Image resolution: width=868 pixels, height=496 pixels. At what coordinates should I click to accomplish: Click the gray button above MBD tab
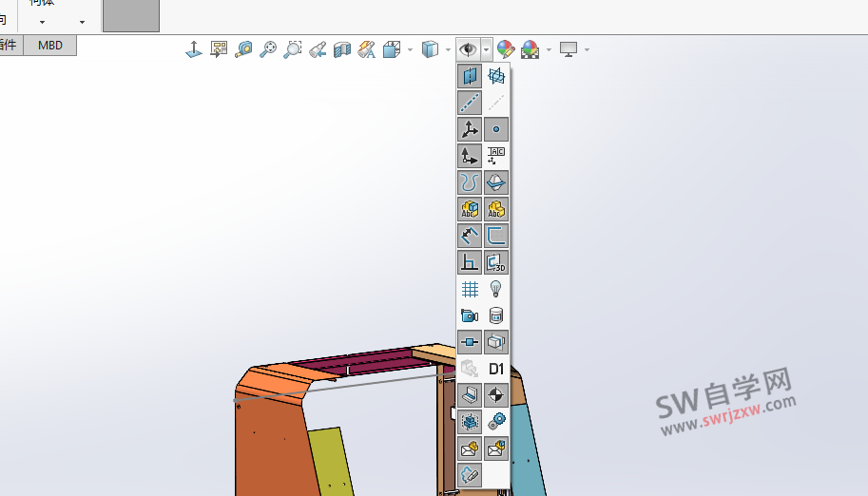(x=131, y=15)
